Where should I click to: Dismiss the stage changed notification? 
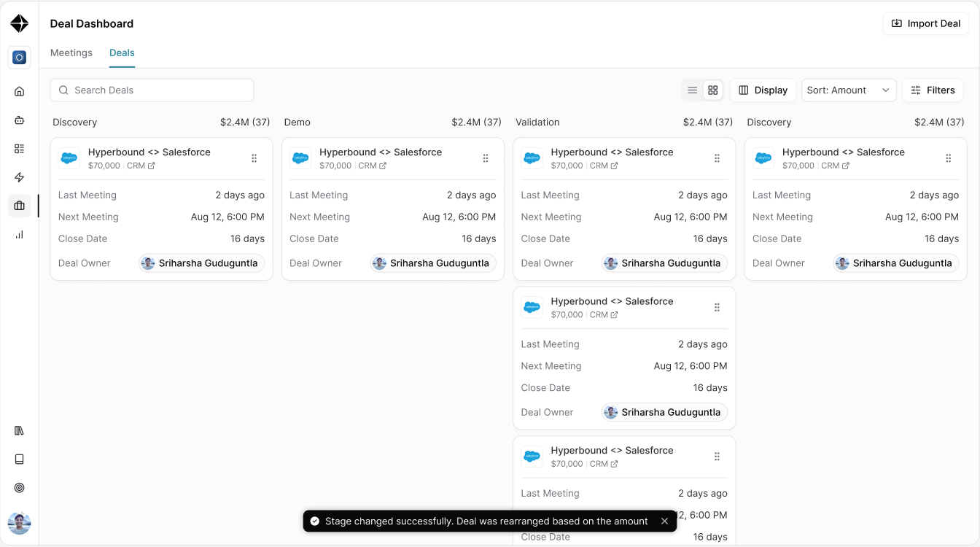(664, 521)
